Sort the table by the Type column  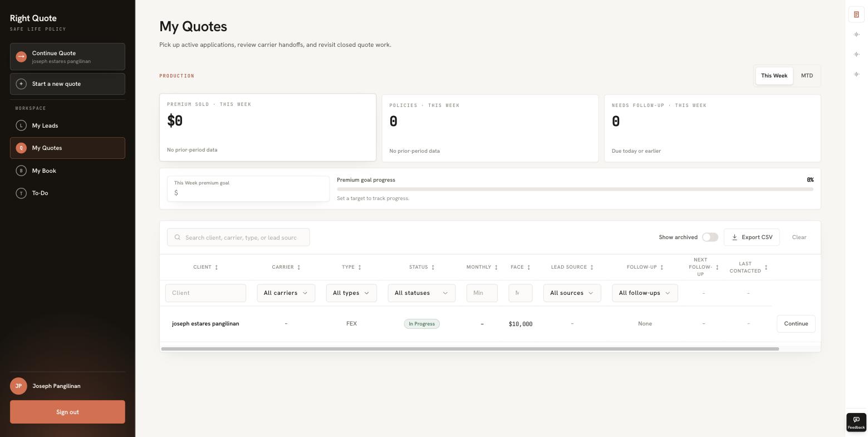tap(351, 267)
